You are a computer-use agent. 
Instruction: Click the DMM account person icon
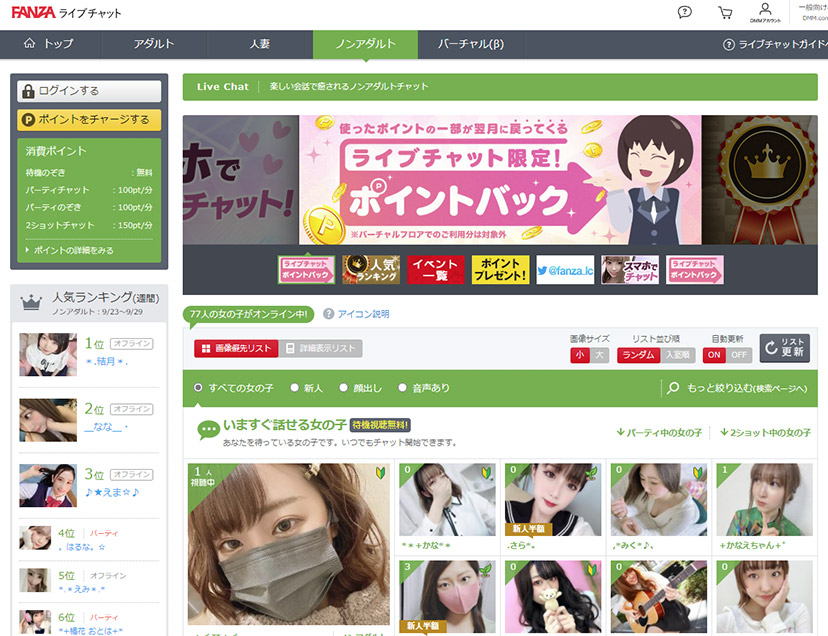tap(764, 9)
